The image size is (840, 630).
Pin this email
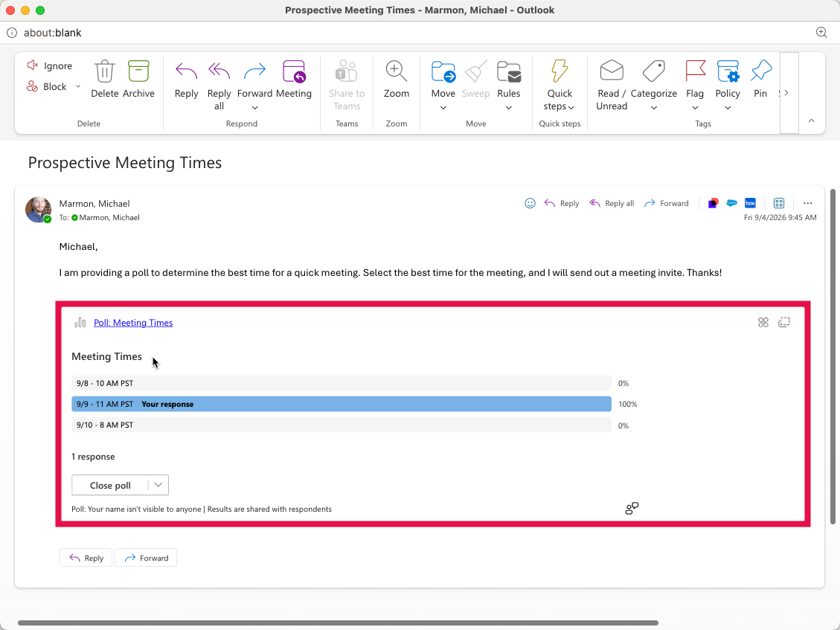pos(760,79)
